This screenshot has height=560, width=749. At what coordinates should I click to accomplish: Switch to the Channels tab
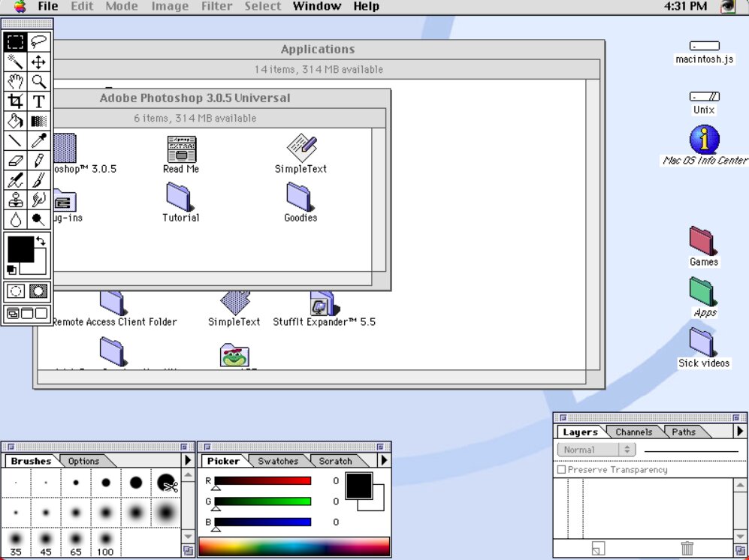pyautogui.click(x=633, y=432)
